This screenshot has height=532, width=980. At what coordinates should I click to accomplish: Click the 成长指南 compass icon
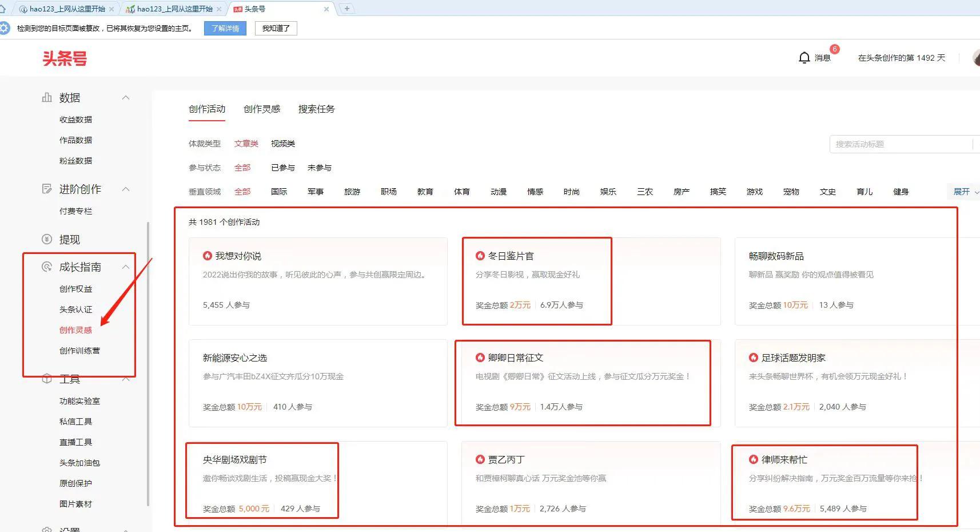point(47,267)
